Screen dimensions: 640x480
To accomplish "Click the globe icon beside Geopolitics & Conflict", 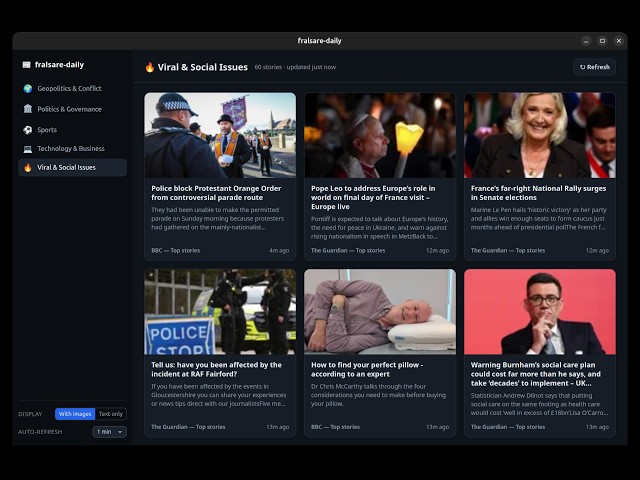I will [28, 89].
